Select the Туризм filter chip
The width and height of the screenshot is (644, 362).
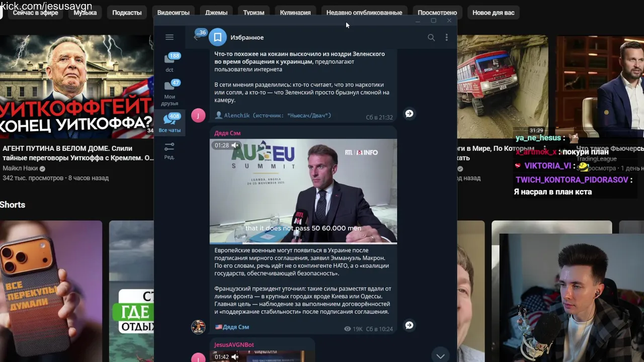[x=254, y=13]
